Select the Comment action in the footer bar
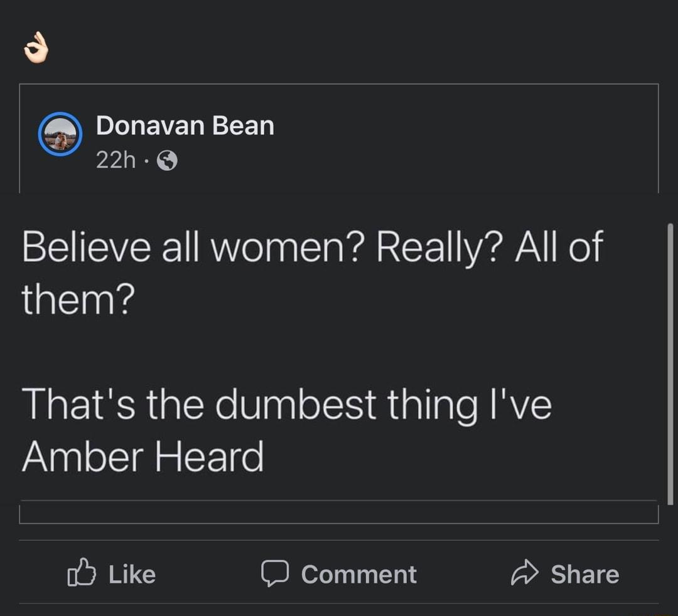Screen dimensions: 678x616 click(339, 573)
